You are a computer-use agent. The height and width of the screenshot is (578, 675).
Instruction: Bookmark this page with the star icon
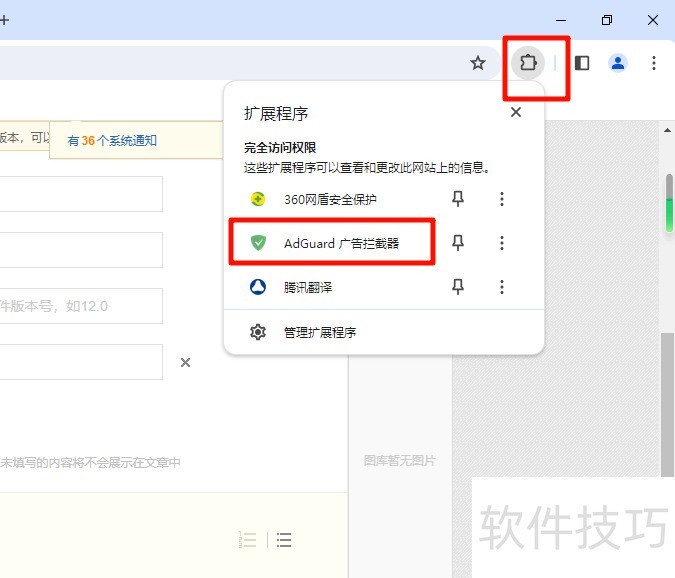click(x=478, y=63)
